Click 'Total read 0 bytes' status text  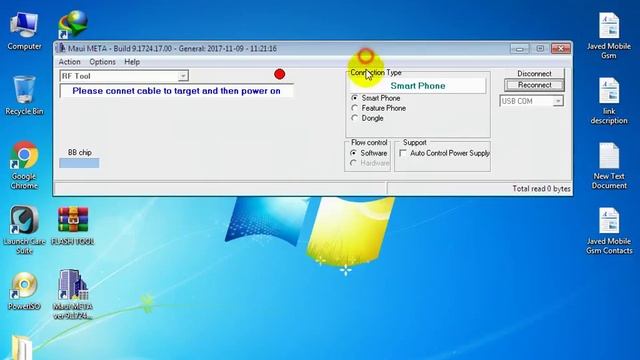(541, 189)
